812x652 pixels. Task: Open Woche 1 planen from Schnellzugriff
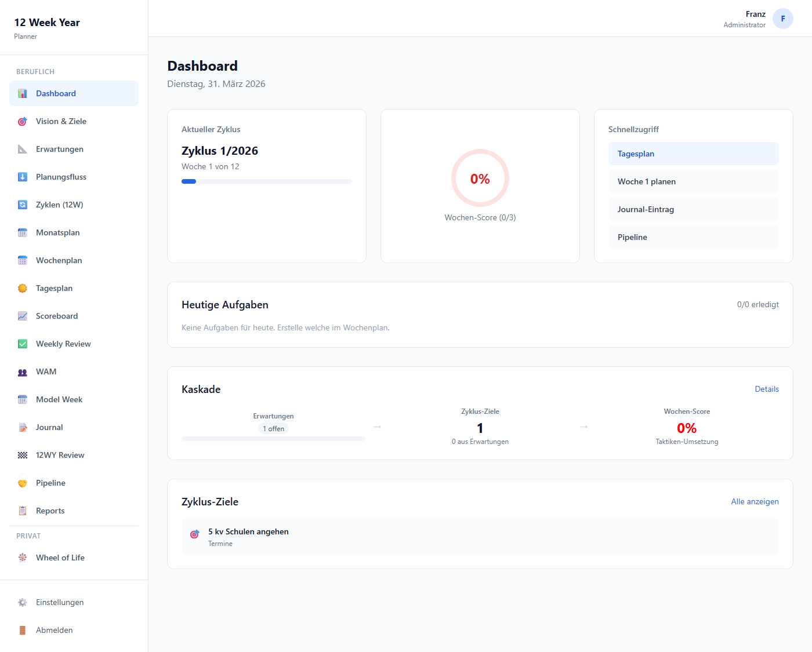point(693,181)
